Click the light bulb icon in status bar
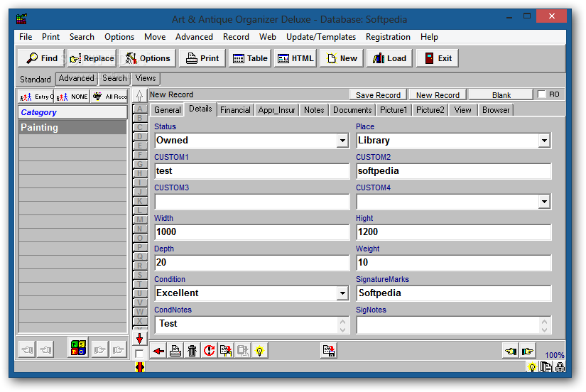586x392 pixels. (x=532, y=367)
